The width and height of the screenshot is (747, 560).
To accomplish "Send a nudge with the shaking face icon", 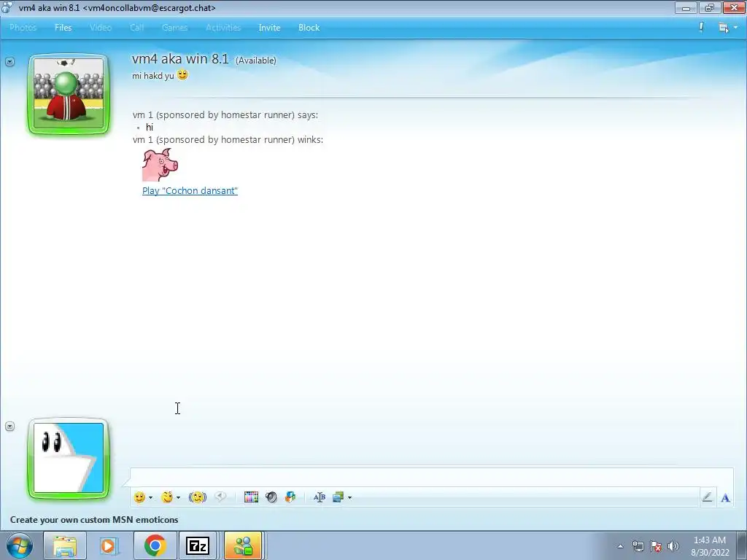I will tap(197, 497).
